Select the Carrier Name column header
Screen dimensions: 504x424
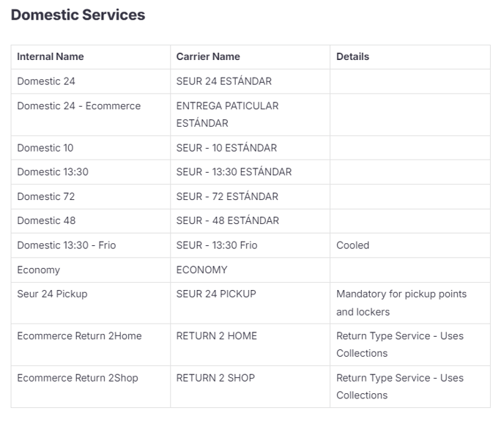pos(208,56)
